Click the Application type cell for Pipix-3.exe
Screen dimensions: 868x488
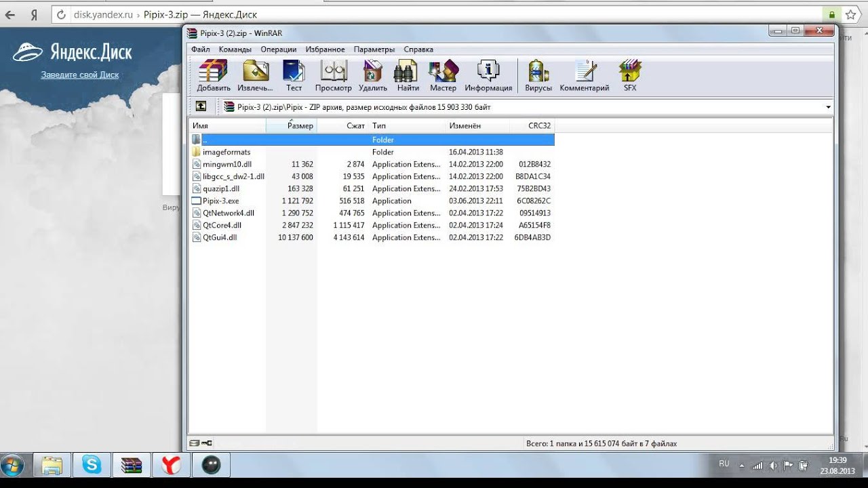[392, 201]
